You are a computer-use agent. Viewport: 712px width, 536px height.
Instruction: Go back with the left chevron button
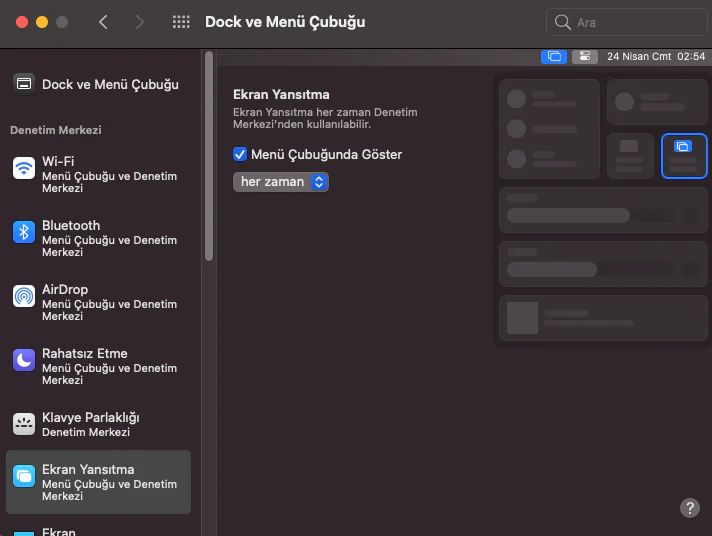tap(103, 22)
